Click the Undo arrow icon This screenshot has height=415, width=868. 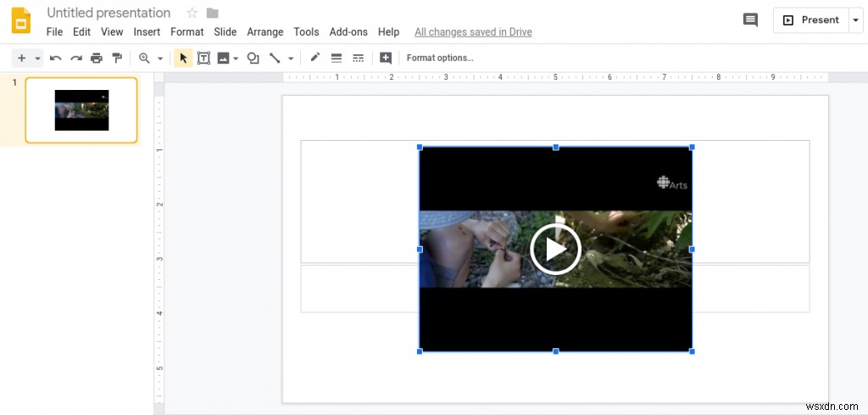tap(56, 58)
